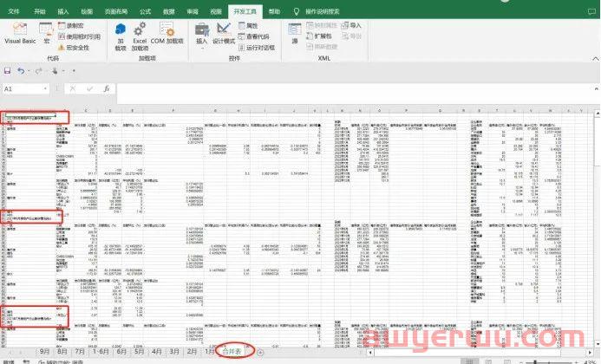Open customize quick access toolbar dropdown
The width and height of the screenshot is (601, 364).
[x=74, y=71]
